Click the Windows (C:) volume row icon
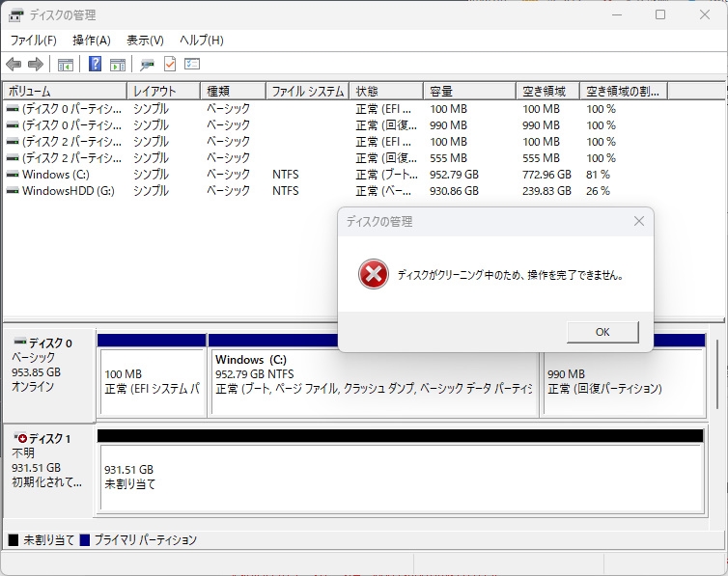The image size is (728, 576). (x=13, y=175)
